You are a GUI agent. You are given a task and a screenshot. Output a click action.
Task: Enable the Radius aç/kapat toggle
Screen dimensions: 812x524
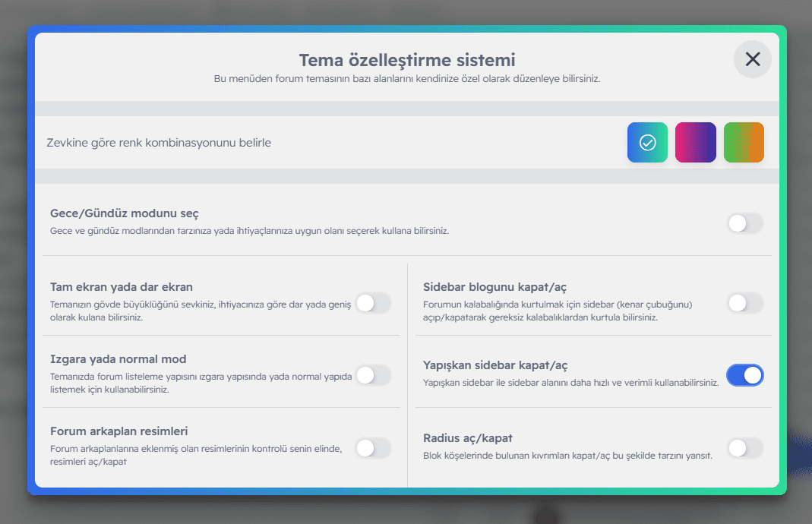point(744,448)
